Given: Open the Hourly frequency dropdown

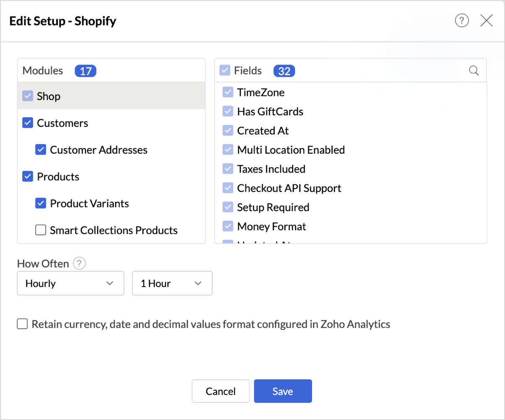Looking at the screenshot, I should [70, 283].
